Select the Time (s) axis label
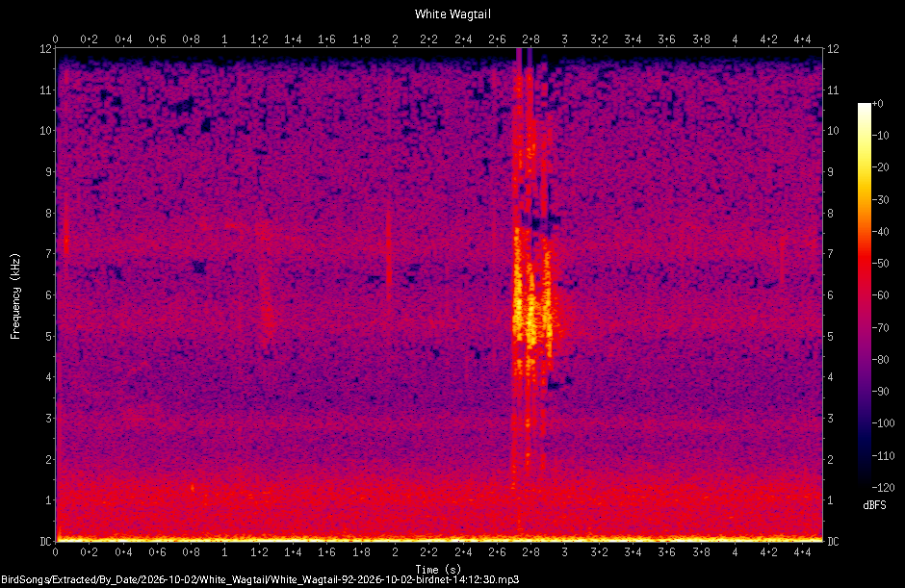905x588 pixels. [438, 569]
